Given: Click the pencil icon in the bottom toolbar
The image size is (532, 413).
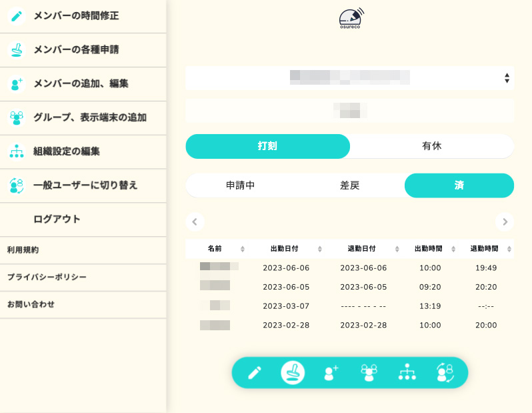Looking at the screenshot, I should coord(255,372).
